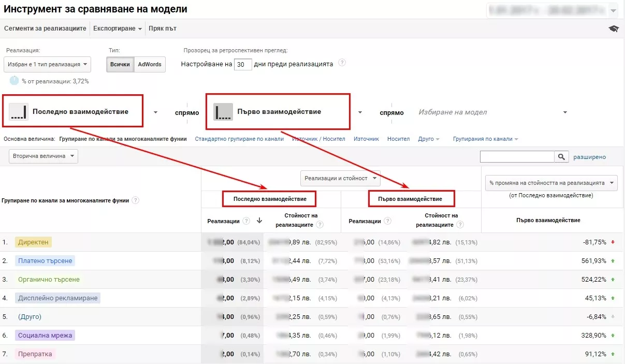Click help icon beside first Реализации column
This screenshot has height=364, width=625.
click(x=246, y=221)
